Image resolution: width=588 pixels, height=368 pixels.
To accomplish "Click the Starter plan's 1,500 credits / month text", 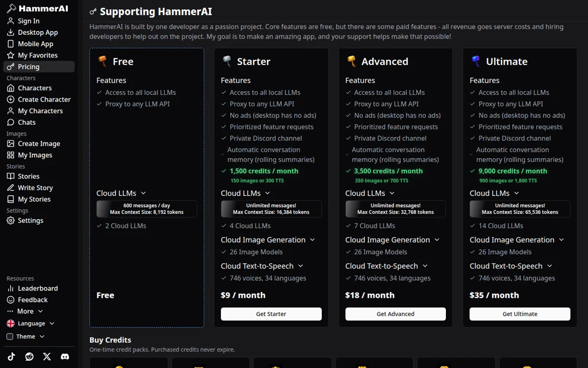I will pyautogui.click(x=264, y=171).
